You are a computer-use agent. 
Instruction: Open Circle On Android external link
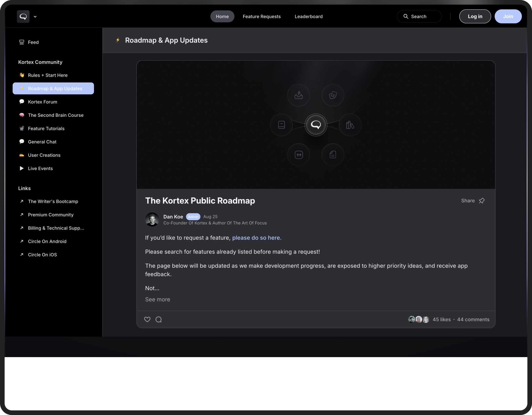(47, 241)
